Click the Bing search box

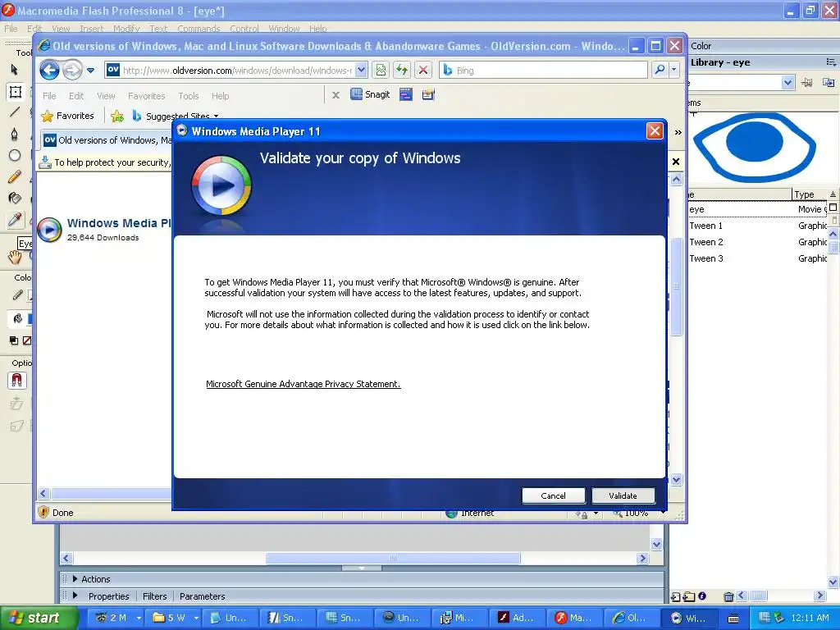pyautogui.click(x=543, y=71)
